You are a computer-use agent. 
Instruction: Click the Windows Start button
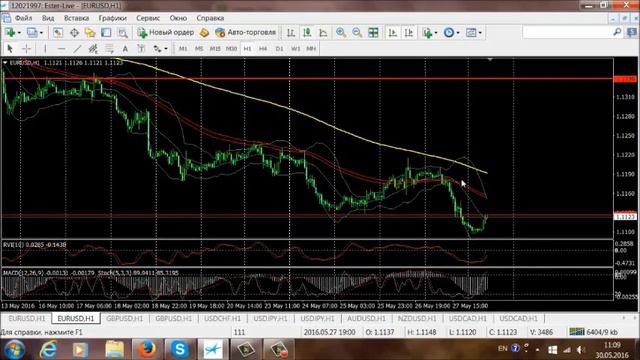click(14, 349)
